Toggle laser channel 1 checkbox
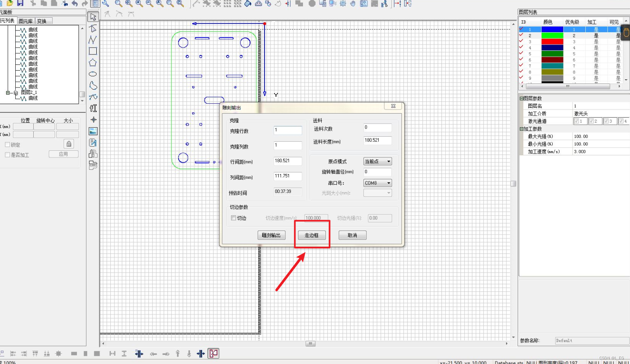 click(x=577, y=121)
